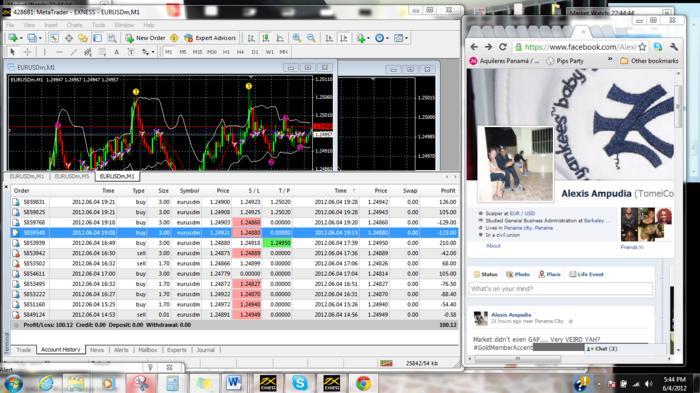Switch to the EURUSDm,M5 chart tab
Screen dimensions: 700x393
point(71,176)
